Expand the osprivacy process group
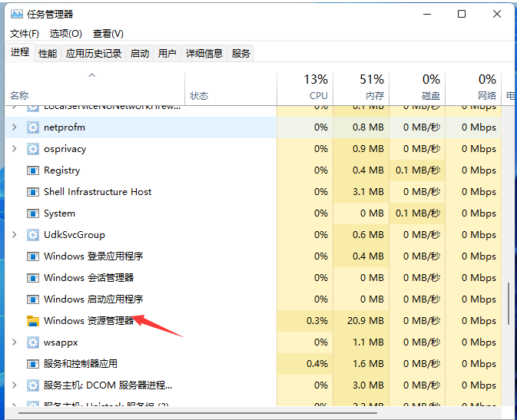The width and height of the screenshot is (517, 420). click(15, 149)
